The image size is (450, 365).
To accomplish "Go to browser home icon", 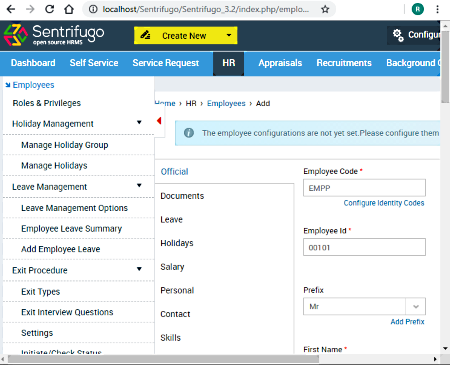I will (69, 9).
